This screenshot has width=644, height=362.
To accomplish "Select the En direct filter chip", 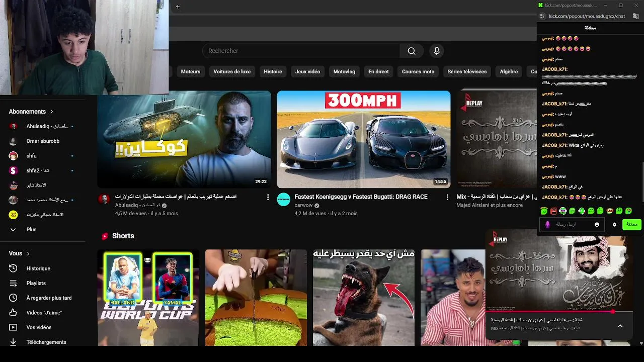I will (378, 71).
